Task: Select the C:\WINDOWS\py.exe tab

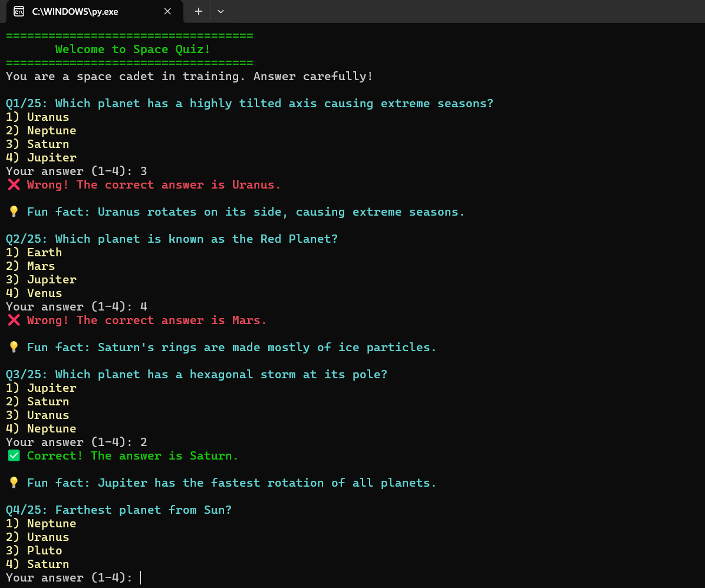Action: 94,11
